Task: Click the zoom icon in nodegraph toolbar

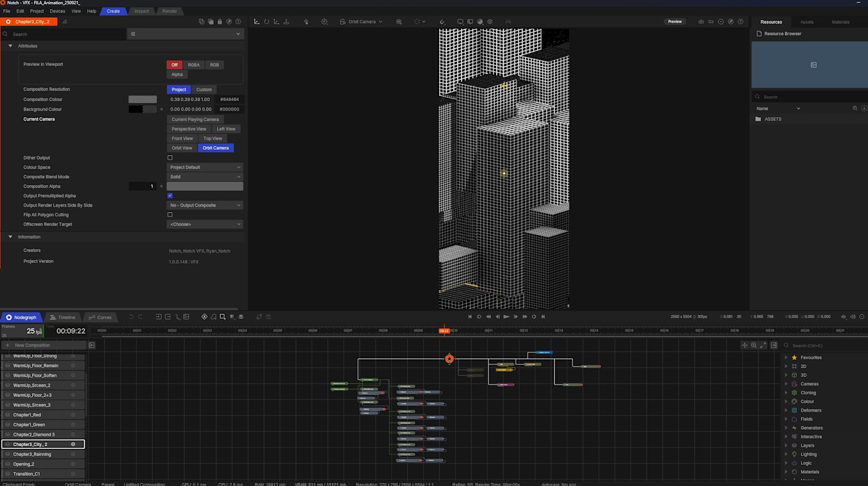Action: [x=753, y=345]
